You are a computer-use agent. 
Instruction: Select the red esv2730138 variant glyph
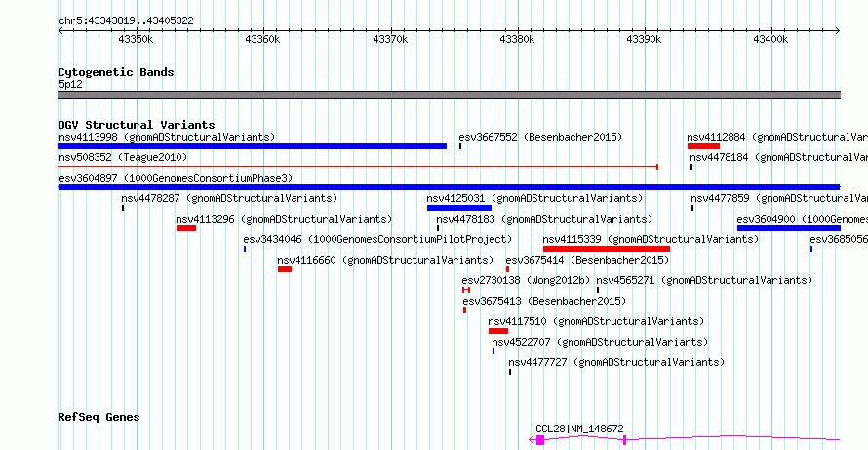point(466,290)
